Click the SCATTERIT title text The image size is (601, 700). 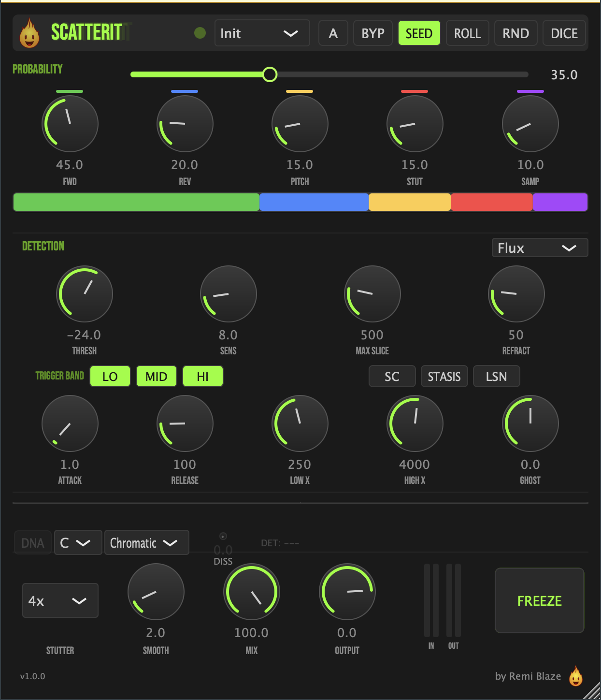coord(87,32)
